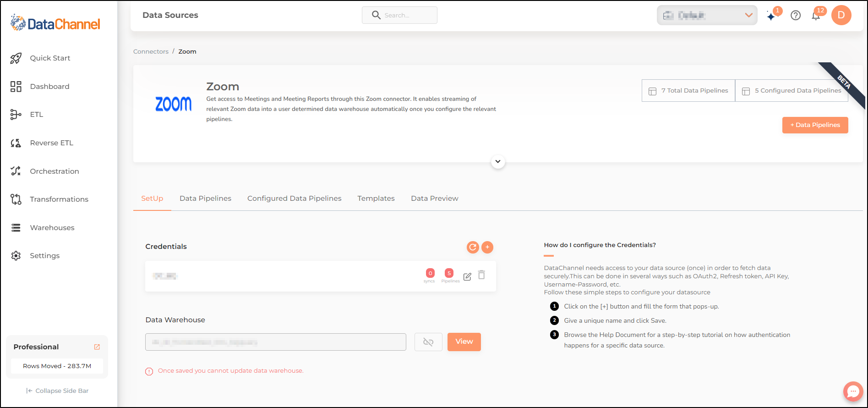
Task: Go to Quick Start menu item
Action: click(50, 58)
